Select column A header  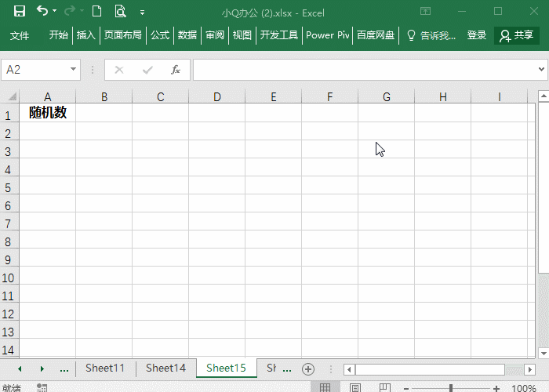tap(48, 96)
